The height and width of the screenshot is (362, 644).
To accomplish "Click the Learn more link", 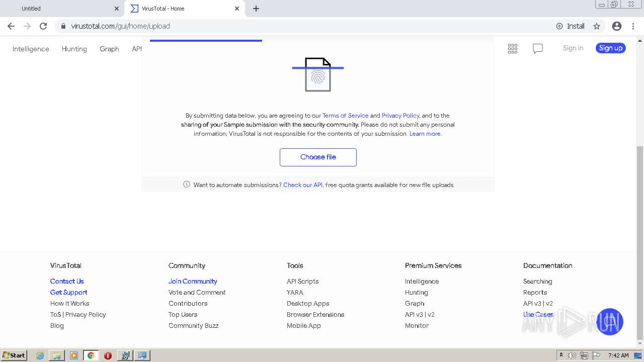I will point(425,134).
